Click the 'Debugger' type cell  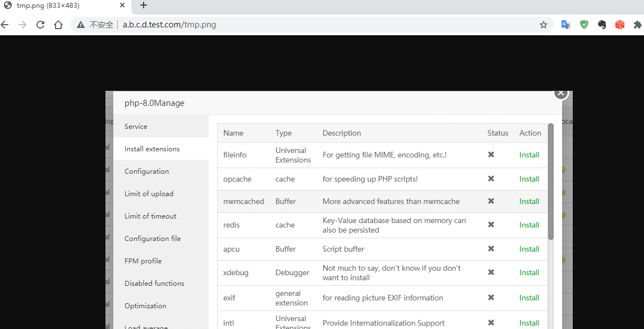click(x=292, y=273)
